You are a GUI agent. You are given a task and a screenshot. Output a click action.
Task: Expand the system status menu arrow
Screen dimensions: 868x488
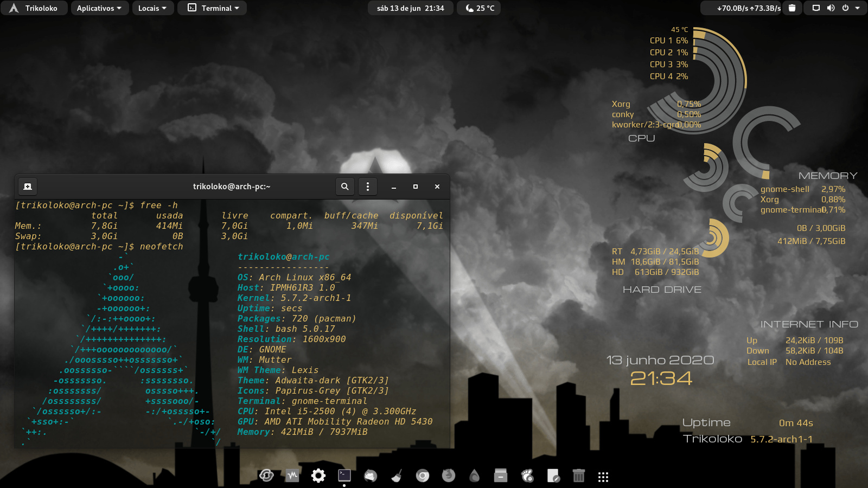click(x=858, y=8)
